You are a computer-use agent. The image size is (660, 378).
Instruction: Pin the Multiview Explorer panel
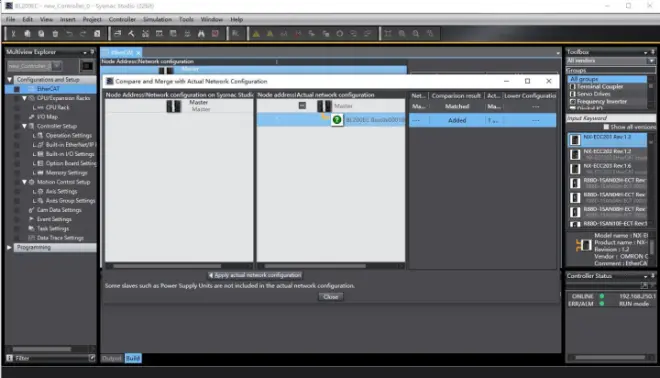coord(92,52)
